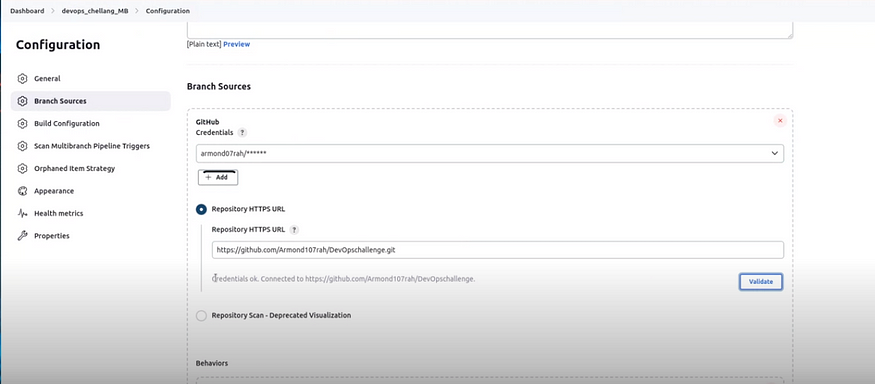Remove the GitHub branch source with red X
Screen dimensions: 875x384
coord(780,121)
